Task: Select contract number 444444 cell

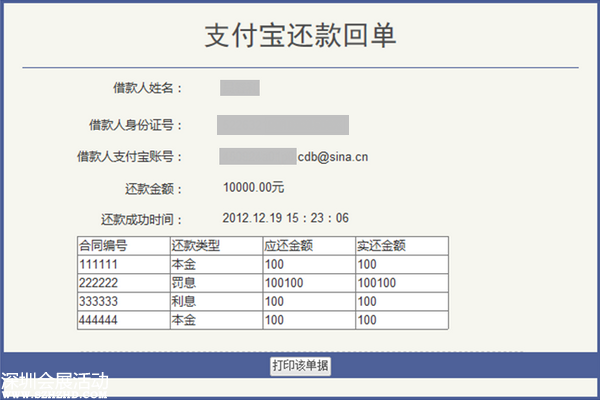Action: (124, 320)
